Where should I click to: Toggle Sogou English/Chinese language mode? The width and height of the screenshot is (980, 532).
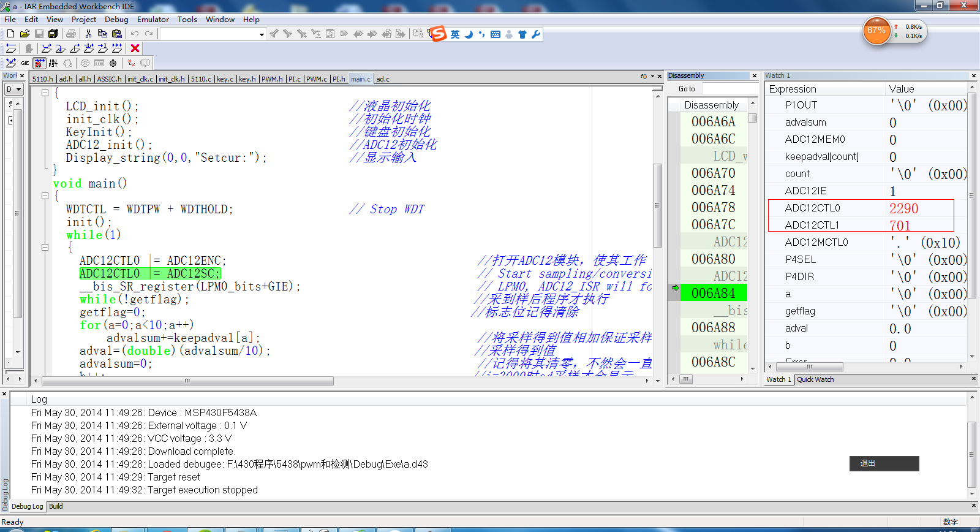point(455,34)
